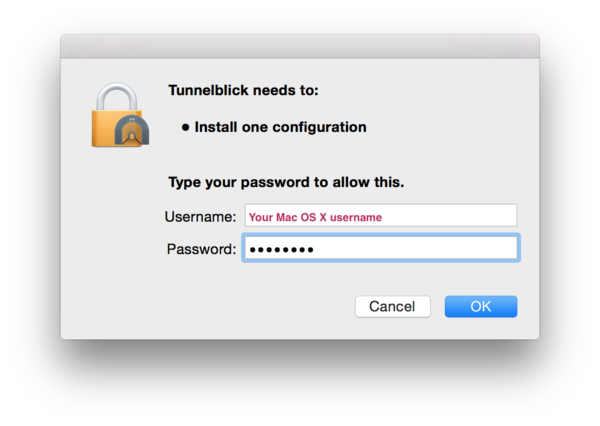The height and width of the screenshot is (426, 600).
Task: Click the 'Password:' label
Action: pos(201,249)
